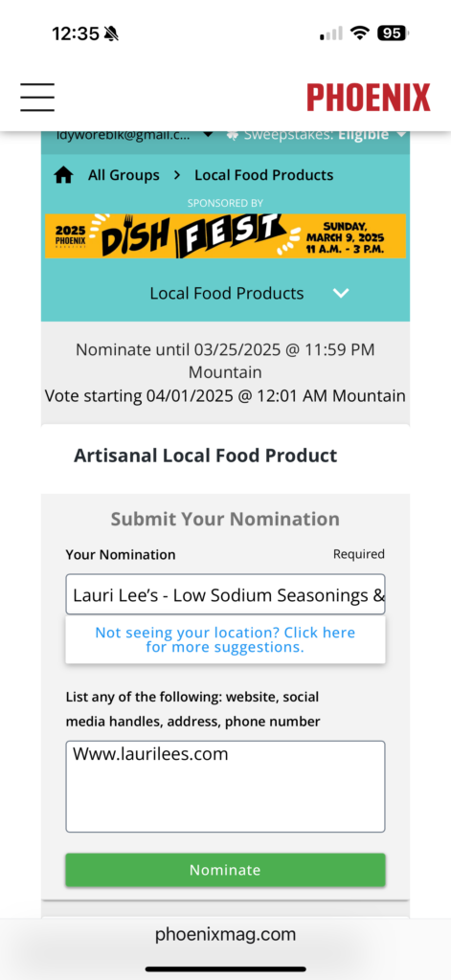Screen dimensions: 451x980
Task: Select Local Food Products breadcrumb
Action: [264, 175]
